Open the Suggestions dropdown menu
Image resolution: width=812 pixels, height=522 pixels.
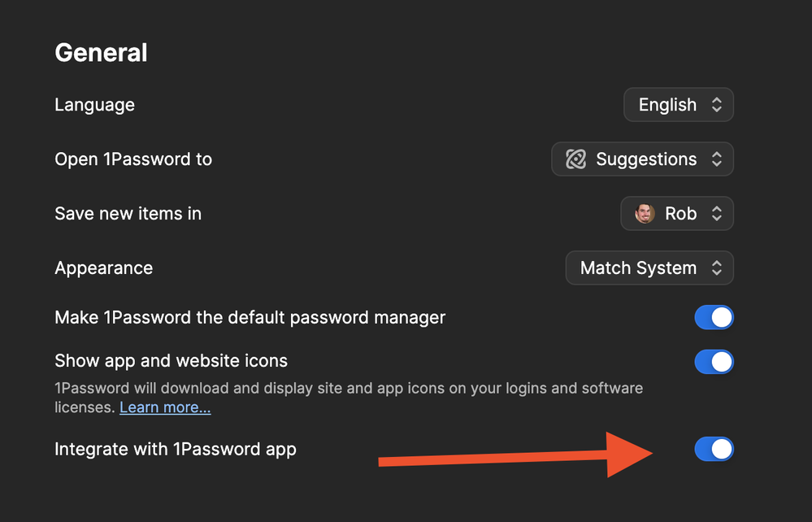pyautogui.click(x=642, y=159)
